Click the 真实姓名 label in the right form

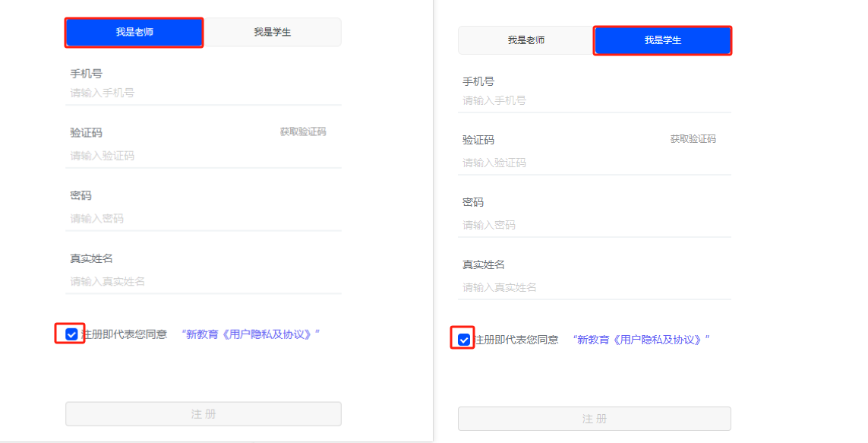pyautogui.click(x=483, y=264)
